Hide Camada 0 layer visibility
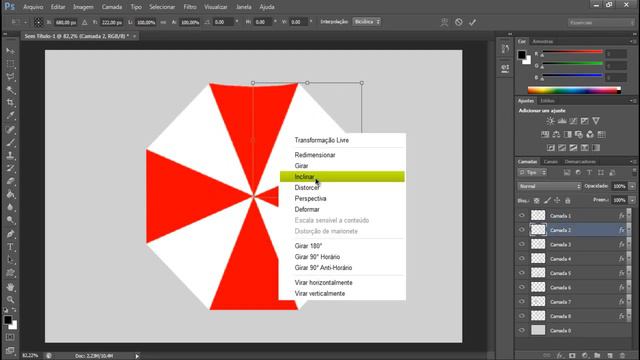Image resolution: width=640 pixels, height=360 pixels. tap(522, 330)
